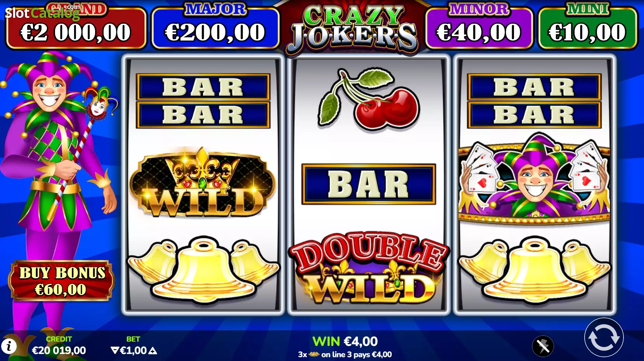The height and width of the screenshot is (361, 644).
Task: Open the game info icon
Action: pyautogui.click(x=9, y=346)
